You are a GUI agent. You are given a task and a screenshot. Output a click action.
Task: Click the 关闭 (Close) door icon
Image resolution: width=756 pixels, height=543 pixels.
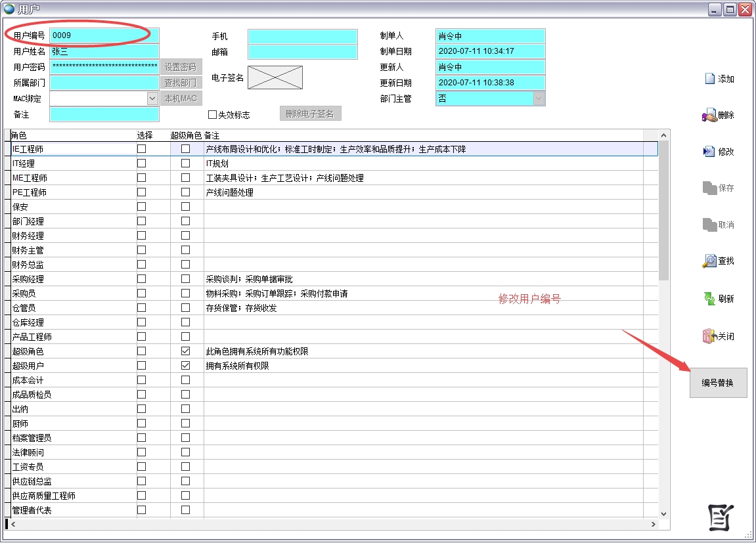click(709, 336)
